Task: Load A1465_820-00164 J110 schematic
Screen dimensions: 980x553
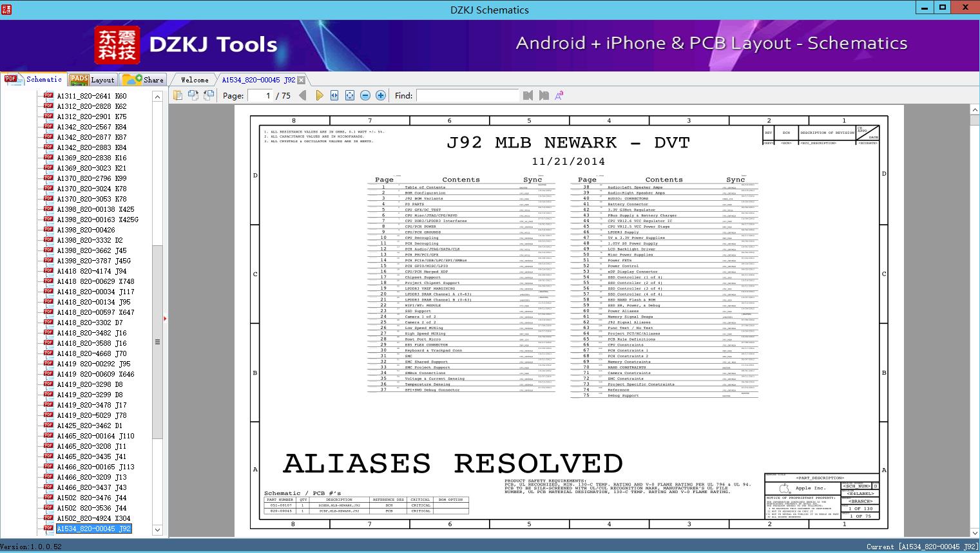Action: (95, 436)
